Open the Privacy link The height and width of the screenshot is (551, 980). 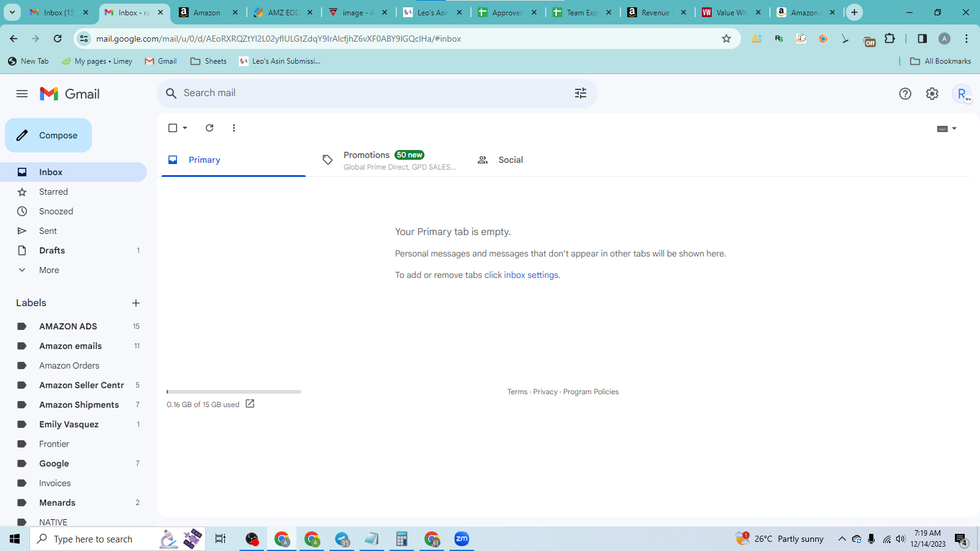coord(545,392)
